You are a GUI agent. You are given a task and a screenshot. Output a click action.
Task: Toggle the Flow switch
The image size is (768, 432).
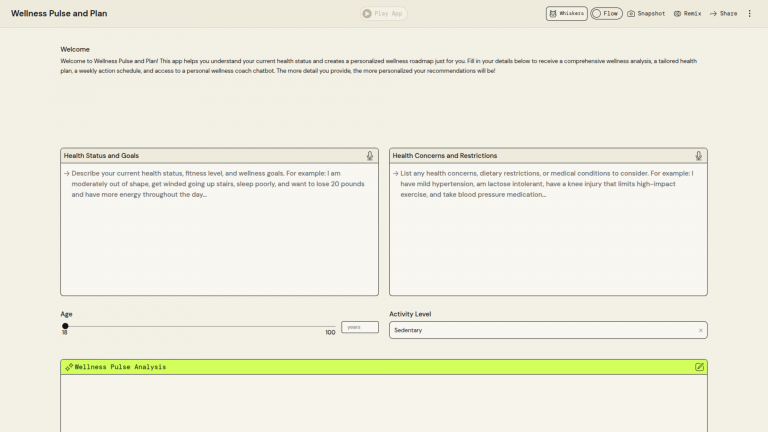pos(606,14)
